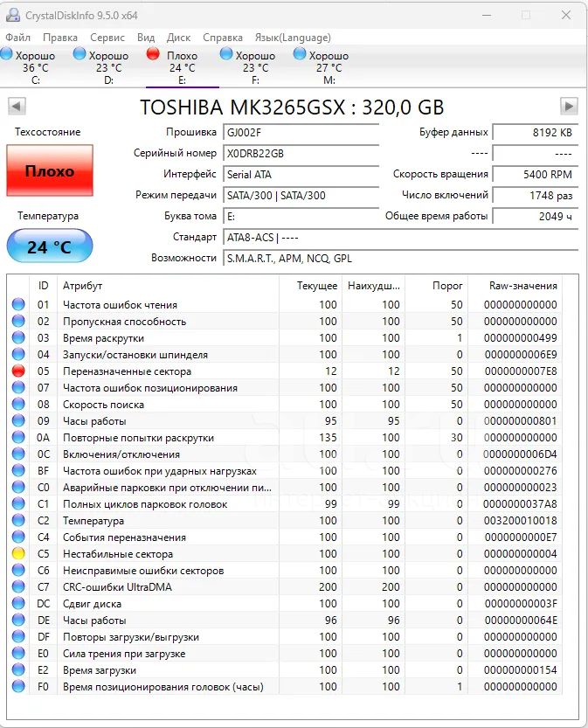The width and height of the screenshot is (588, 728).
Task: Click yellow status icon for attribute C5
Action: tap(18, 553)
